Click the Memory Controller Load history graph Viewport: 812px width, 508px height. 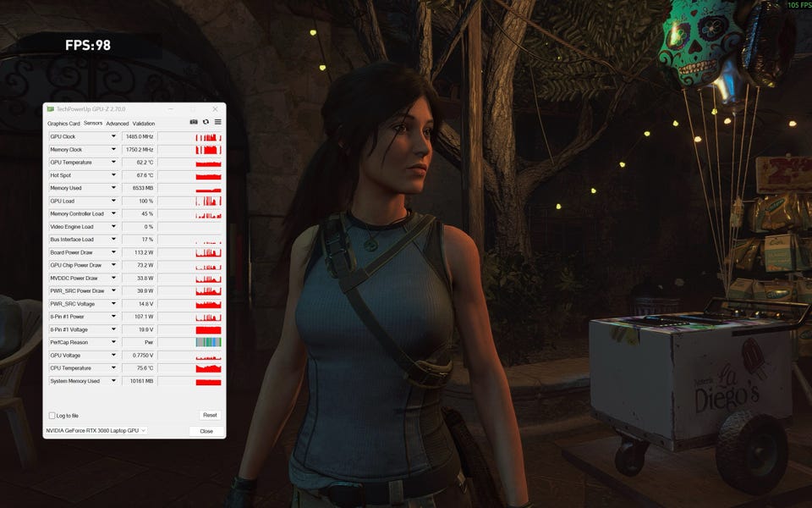[x=189, y=213]
